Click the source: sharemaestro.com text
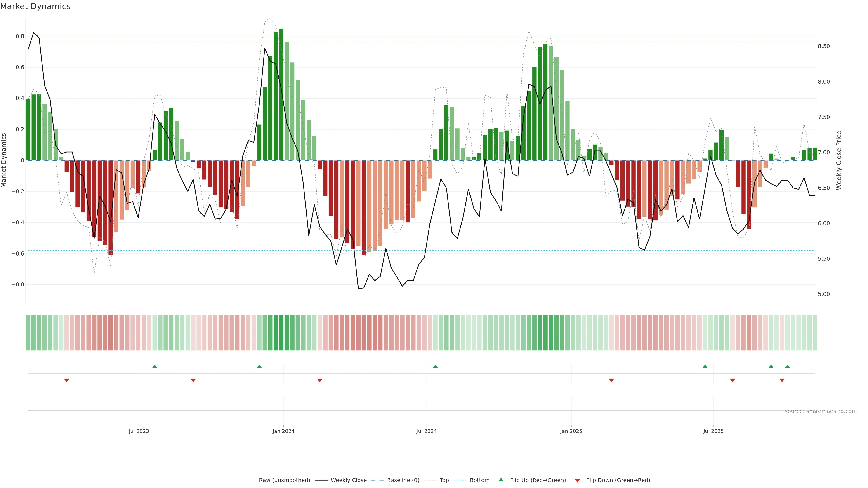Image resolution: width=868 pixels, height=488 pixels. (821, 411)
